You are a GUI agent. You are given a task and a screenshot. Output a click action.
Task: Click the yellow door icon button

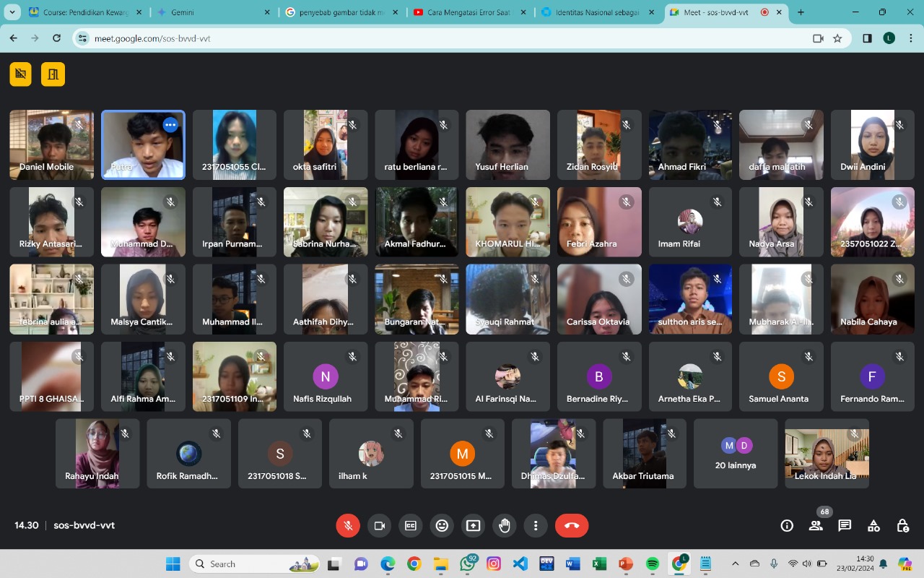coord(53,74)
